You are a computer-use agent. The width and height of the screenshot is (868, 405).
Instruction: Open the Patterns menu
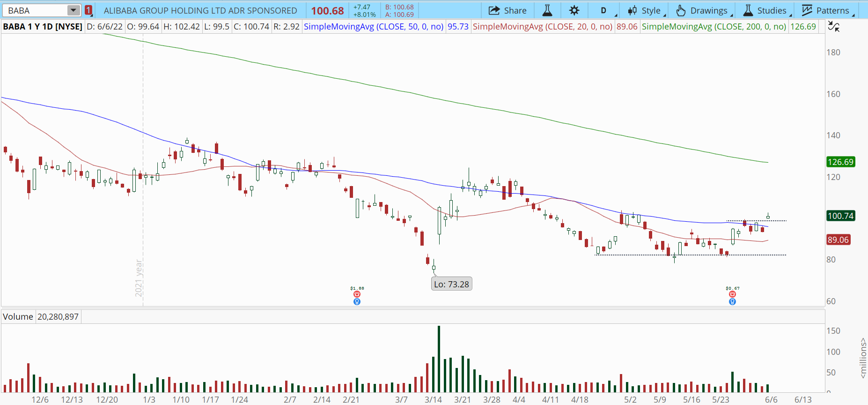(x=828, y=10)
